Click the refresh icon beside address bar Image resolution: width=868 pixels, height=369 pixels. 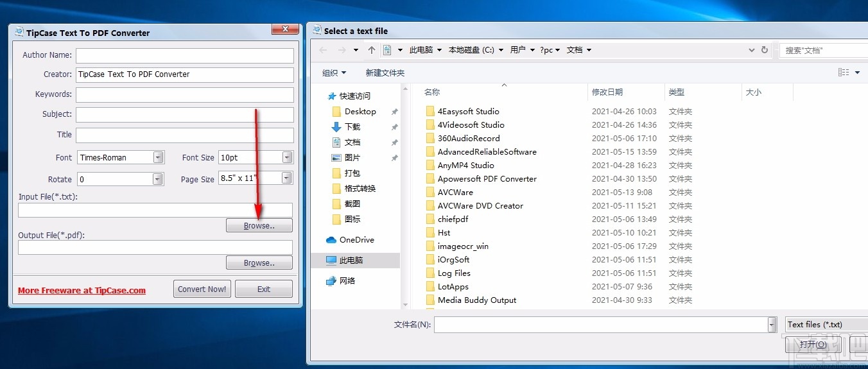[x=765, y=49]
